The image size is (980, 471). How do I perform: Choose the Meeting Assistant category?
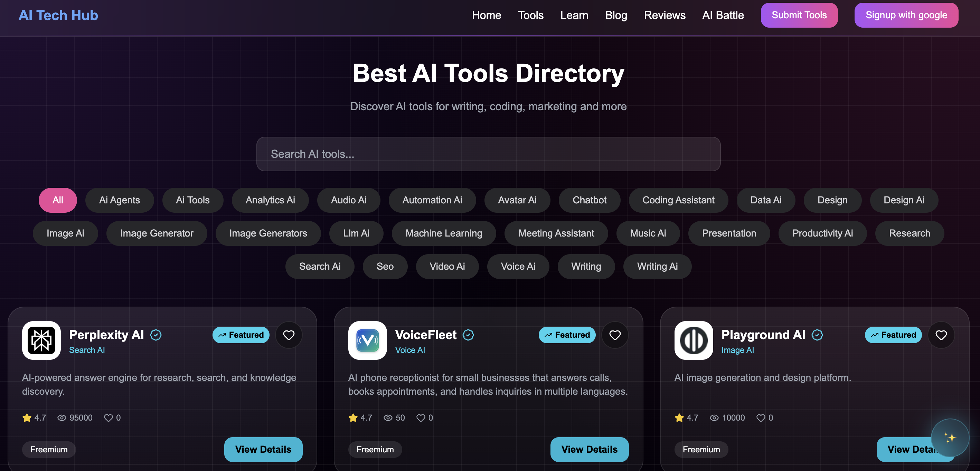click(556, 233)
